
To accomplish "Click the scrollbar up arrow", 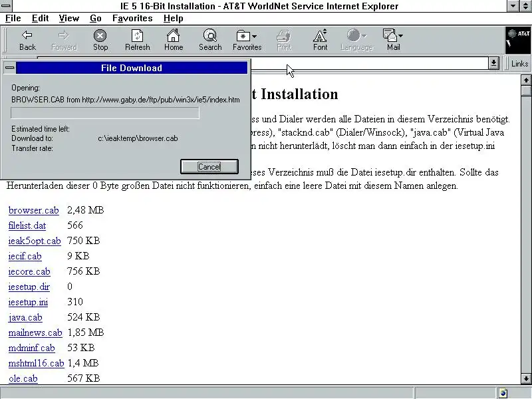I will click(526, 80).
